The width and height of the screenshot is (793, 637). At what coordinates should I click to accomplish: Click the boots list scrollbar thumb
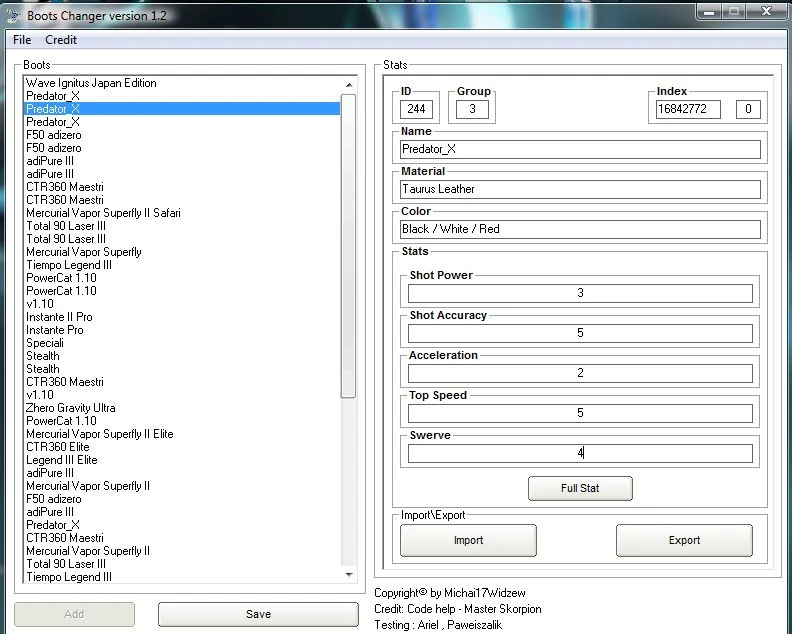coord(349,246)
